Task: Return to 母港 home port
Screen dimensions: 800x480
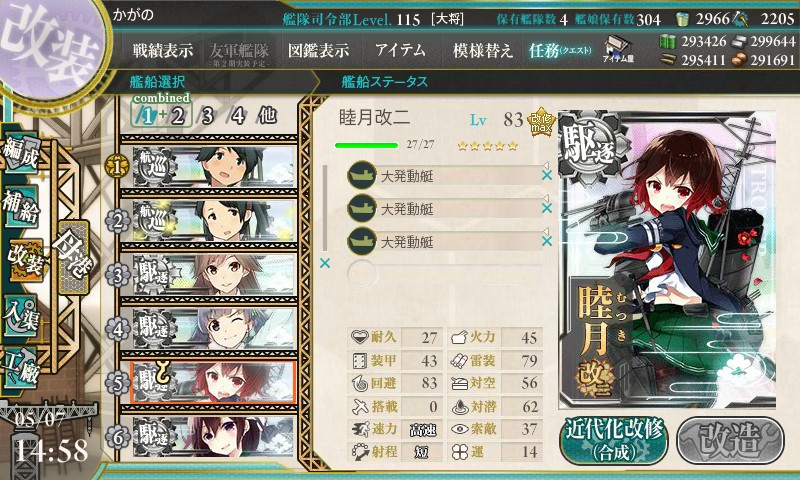Action: [x=73, y=258]
